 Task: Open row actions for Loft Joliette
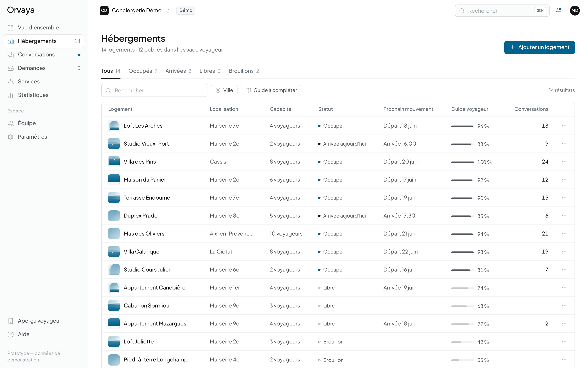[x=564, y=342]
